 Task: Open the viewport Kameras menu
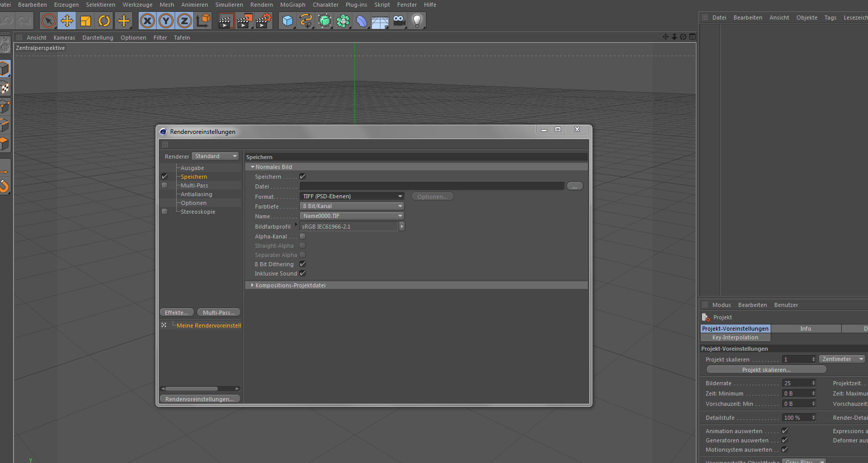[x=64, y=38]
